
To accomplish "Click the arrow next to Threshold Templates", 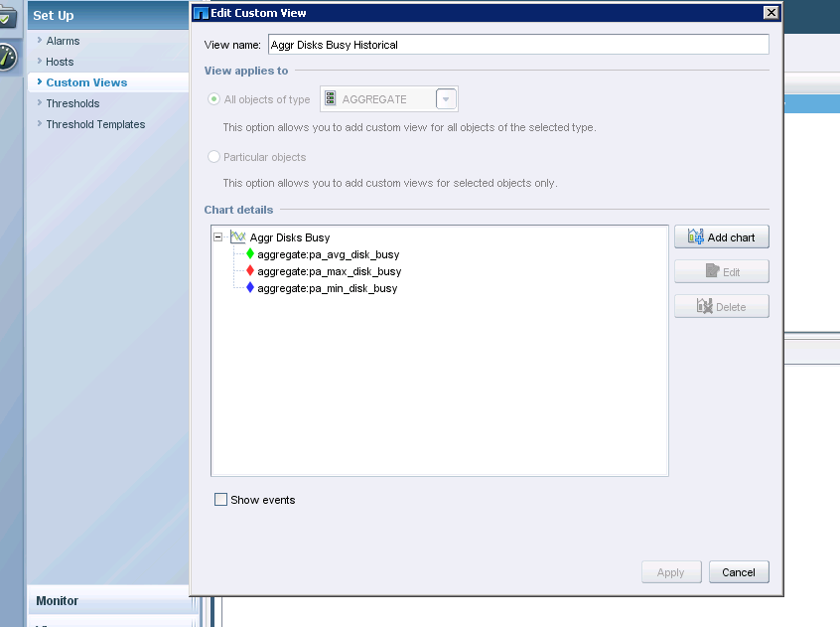I will pos(39,123).
